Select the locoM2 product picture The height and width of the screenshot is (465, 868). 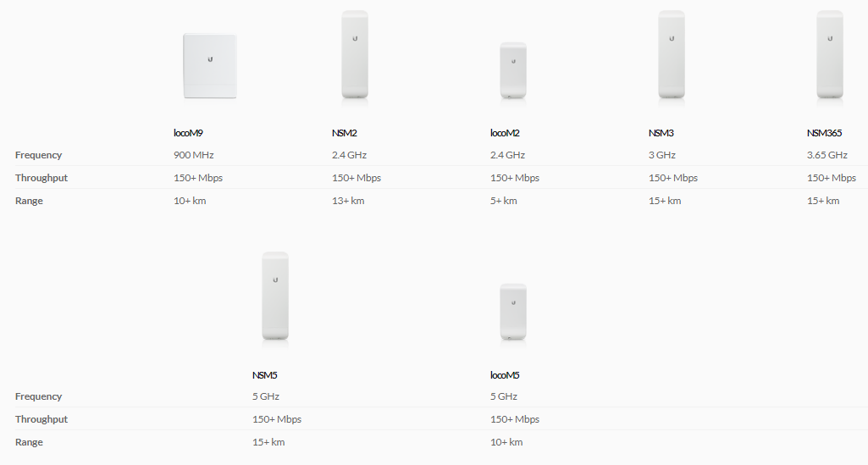click(513, 70)
